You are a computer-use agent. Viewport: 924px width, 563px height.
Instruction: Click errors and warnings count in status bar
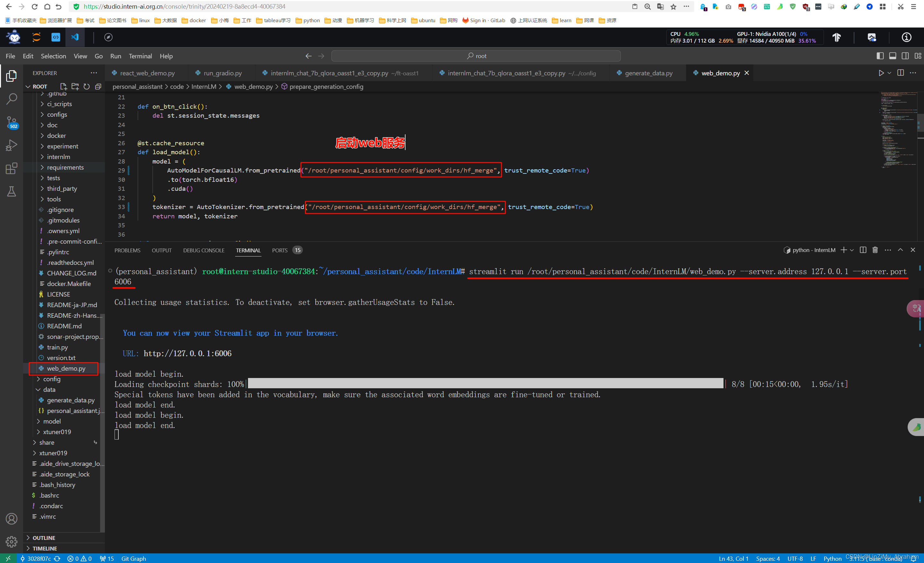click(x=79, y=559)
